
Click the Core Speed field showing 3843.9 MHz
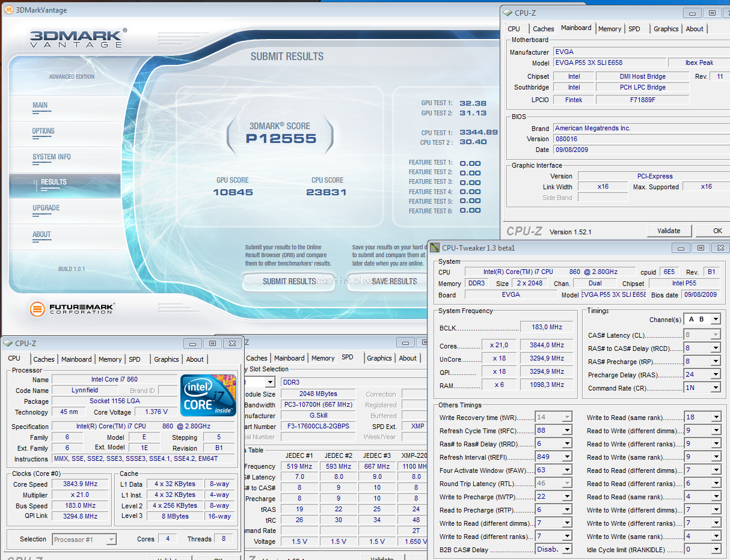point(81,484)
